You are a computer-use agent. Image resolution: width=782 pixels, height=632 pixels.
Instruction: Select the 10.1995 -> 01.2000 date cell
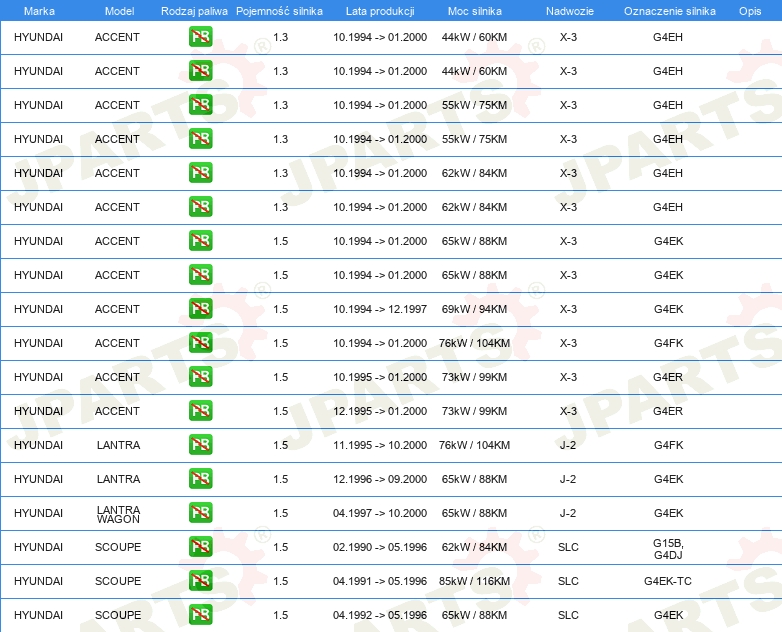(380, 377)
